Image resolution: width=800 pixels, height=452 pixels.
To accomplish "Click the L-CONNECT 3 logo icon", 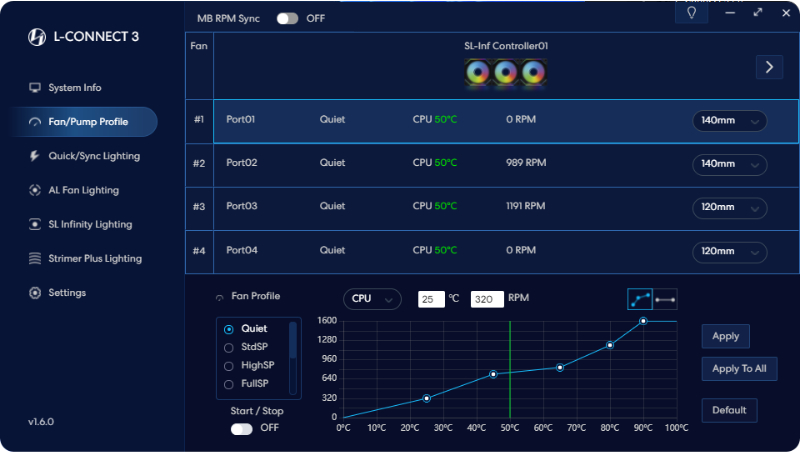I will click(x=35, y=37).
